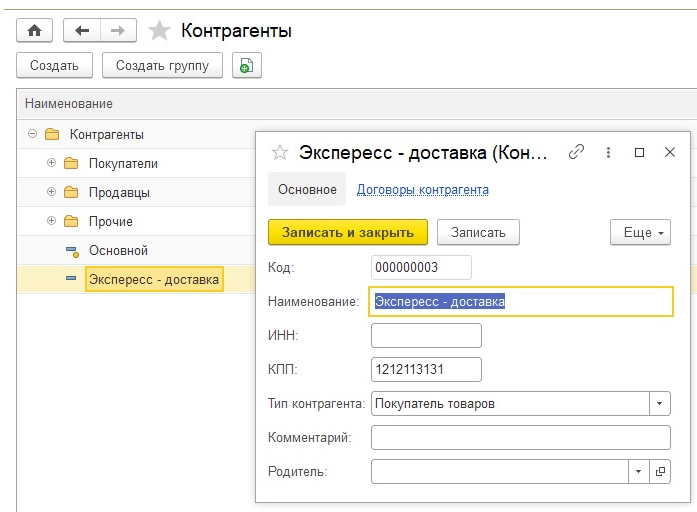Viewport: 697px width, 512px height.
Task: Click the Покупатели folder icon
Action: tap(71, 163)
